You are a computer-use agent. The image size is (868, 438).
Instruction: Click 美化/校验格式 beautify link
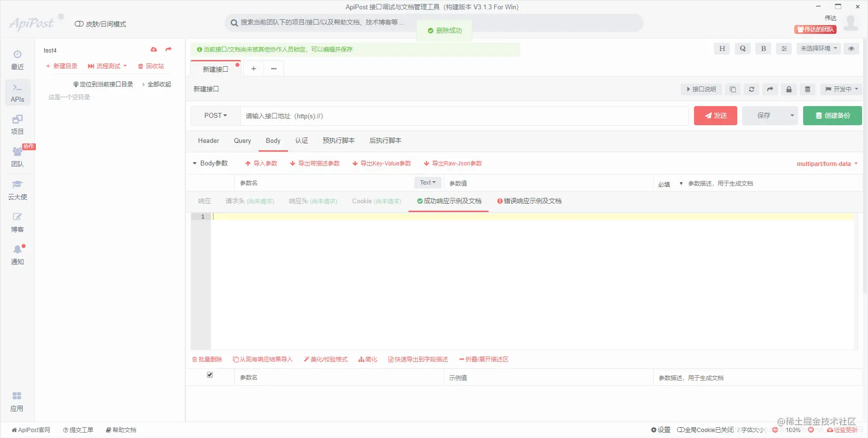pyautogui.click(x=326, y=359)
